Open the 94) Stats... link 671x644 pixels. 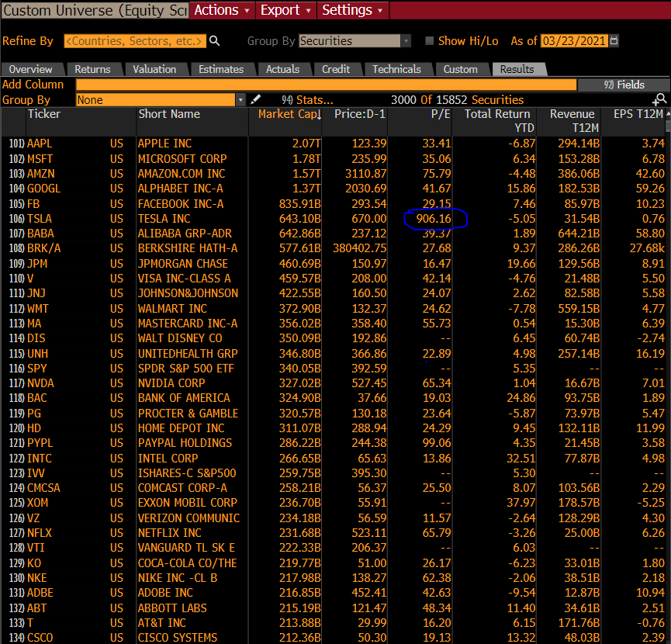click(x=307, y=99)
